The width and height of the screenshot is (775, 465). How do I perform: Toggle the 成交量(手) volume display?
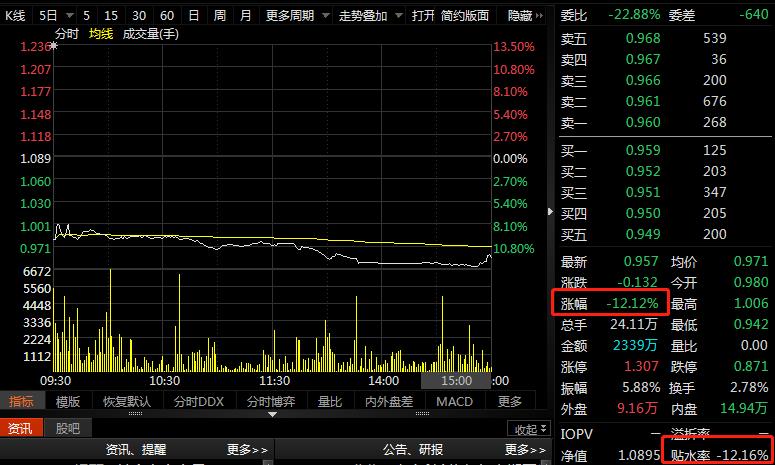pyautogui.click(x=149, y=34)
